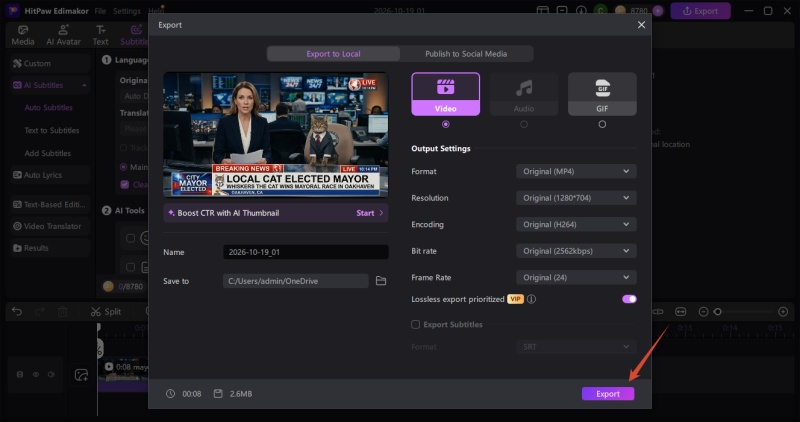Collapse the AI Subtitles sidebar section arrow
The width and height of the screenshot is (800, 422).
click(84, 85)
